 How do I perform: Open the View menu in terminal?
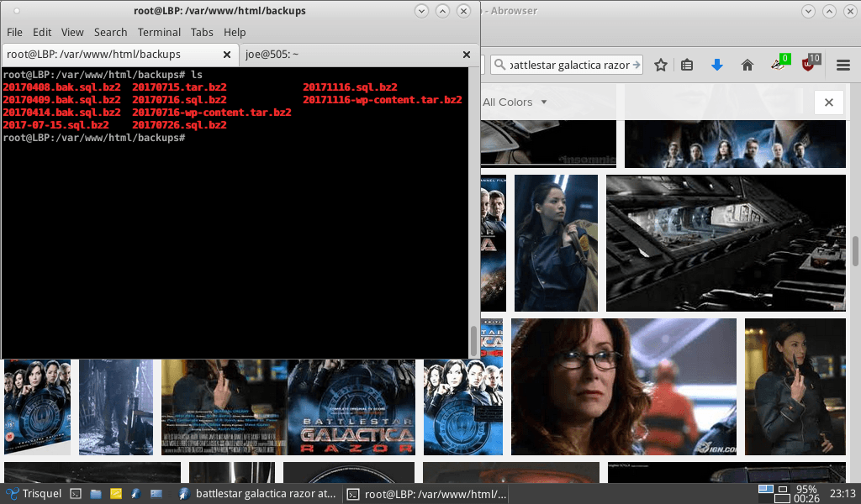tap(72, 33)
